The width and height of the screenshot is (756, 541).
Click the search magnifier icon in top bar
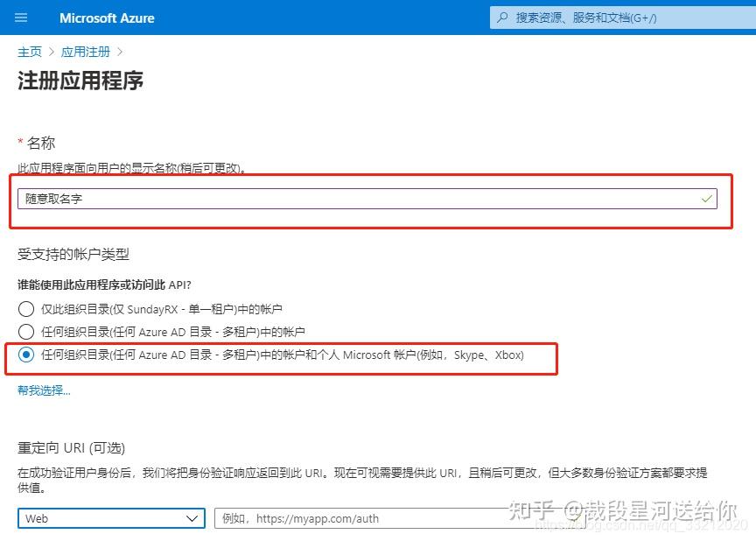click(x=500, y=18)
